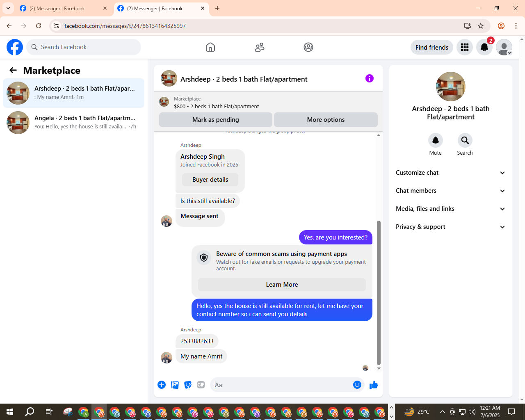Open Task View on taskbar
525x420 pixels.
click(49, 412)
